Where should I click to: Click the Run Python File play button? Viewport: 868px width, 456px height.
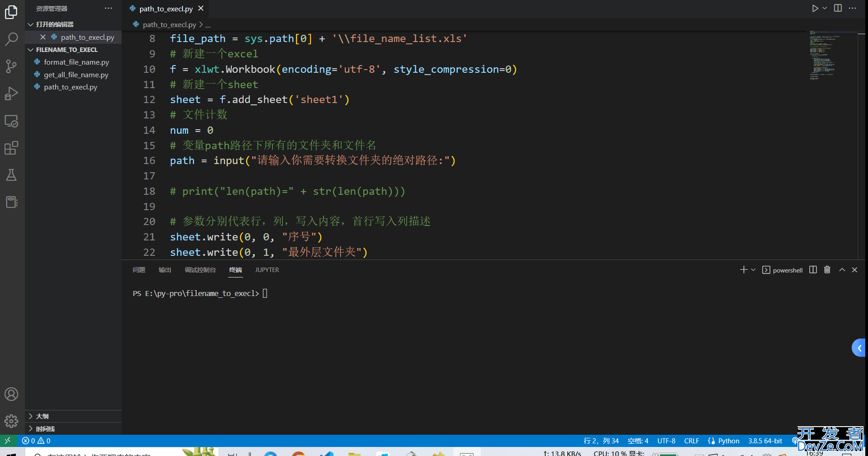coord(815,8)
